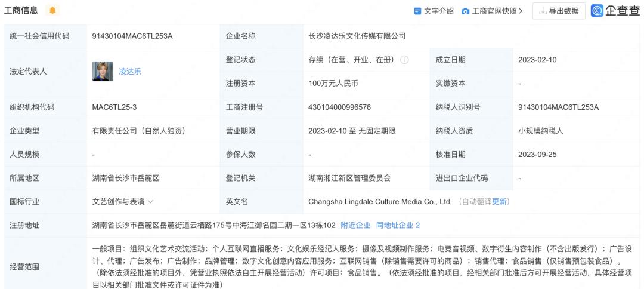Image resolution: width=644 pixels, height=289 pixels.
Task: Click the 工商信息 section heading
Action: coord(21,11)
